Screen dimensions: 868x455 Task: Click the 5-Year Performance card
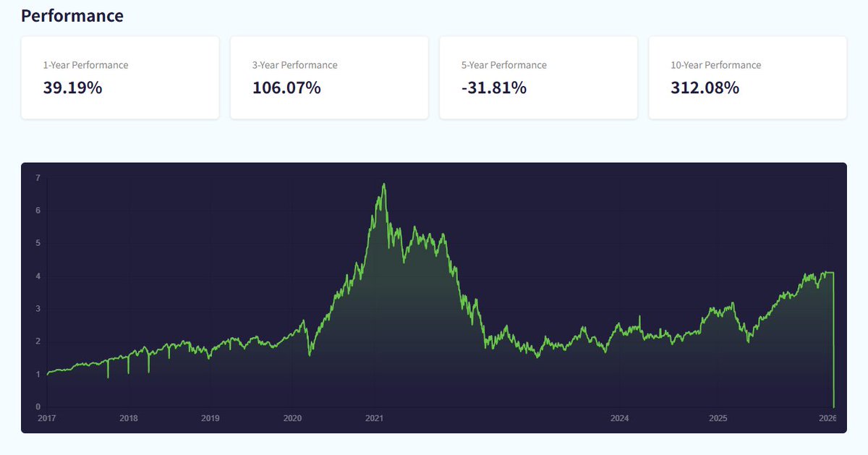[x=538, y=77]
